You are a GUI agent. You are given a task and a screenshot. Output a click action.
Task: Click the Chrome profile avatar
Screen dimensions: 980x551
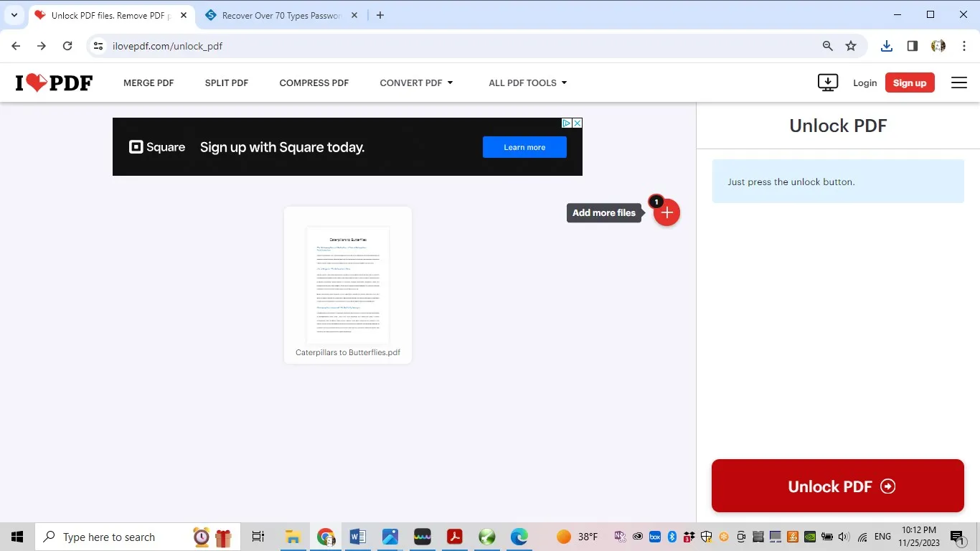(x=938, y=46)
